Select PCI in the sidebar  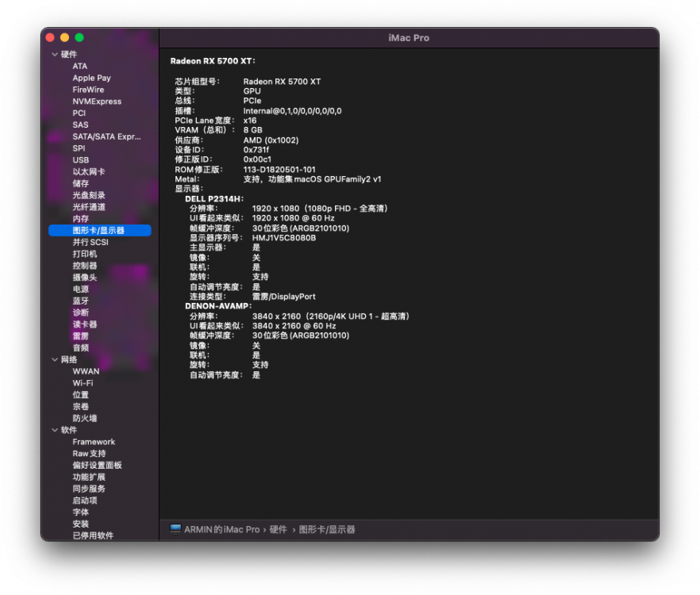click(x=79, y=113)
